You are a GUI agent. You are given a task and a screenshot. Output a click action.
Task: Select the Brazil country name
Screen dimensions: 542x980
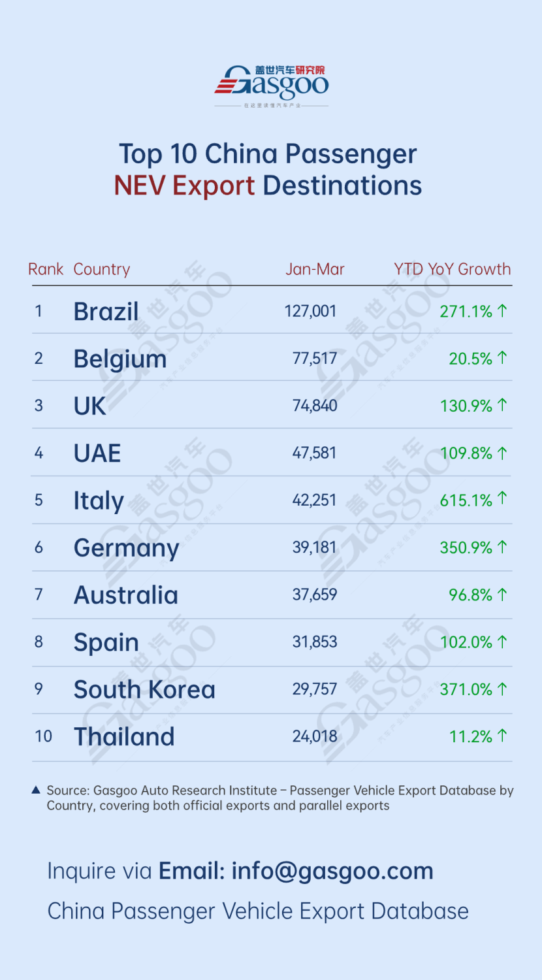coord(106,312)
